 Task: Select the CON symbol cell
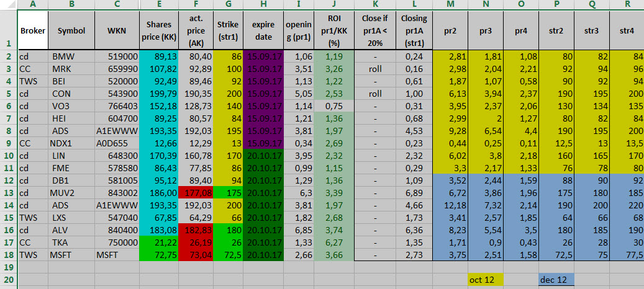point(71,94)
